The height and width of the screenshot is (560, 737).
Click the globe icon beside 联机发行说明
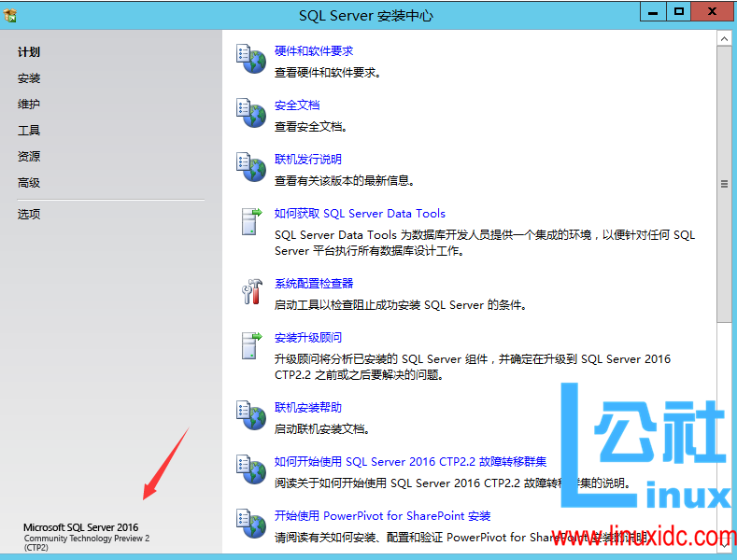pyautogui.click(x=251, y=167)
